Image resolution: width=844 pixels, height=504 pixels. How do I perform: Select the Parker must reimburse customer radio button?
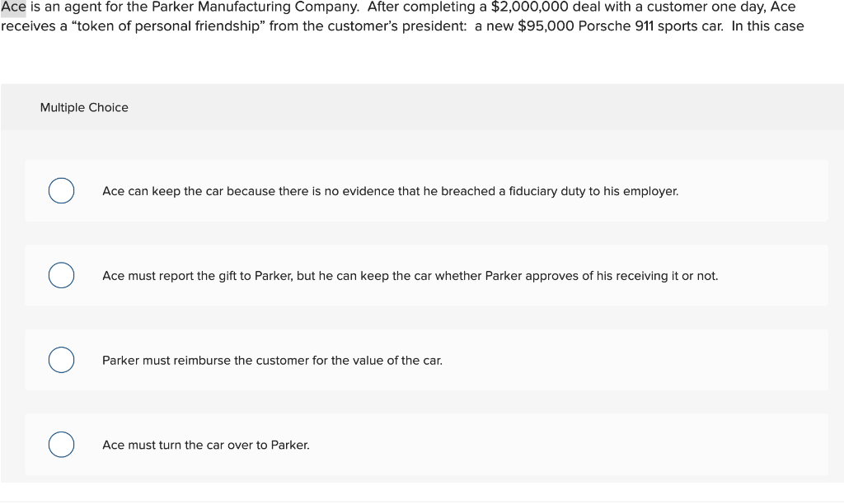coord(61,360)
